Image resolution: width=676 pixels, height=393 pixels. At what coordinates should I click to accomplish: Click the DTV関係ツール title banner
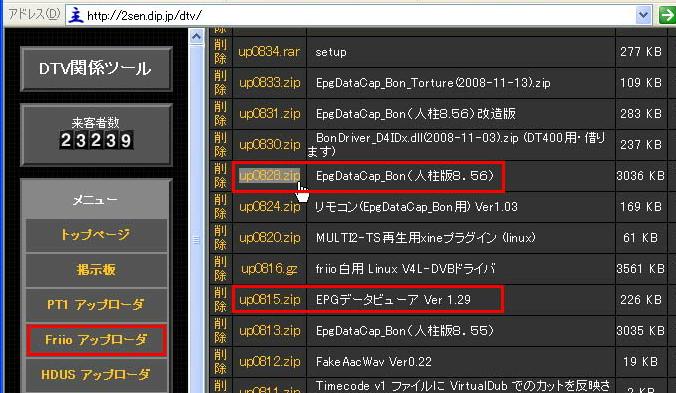tap(96, 68)
